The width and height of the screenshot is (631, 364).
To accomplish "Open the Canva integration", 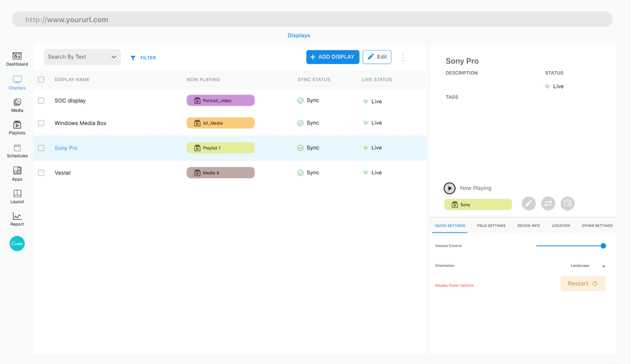I will [x=17, y=243].
